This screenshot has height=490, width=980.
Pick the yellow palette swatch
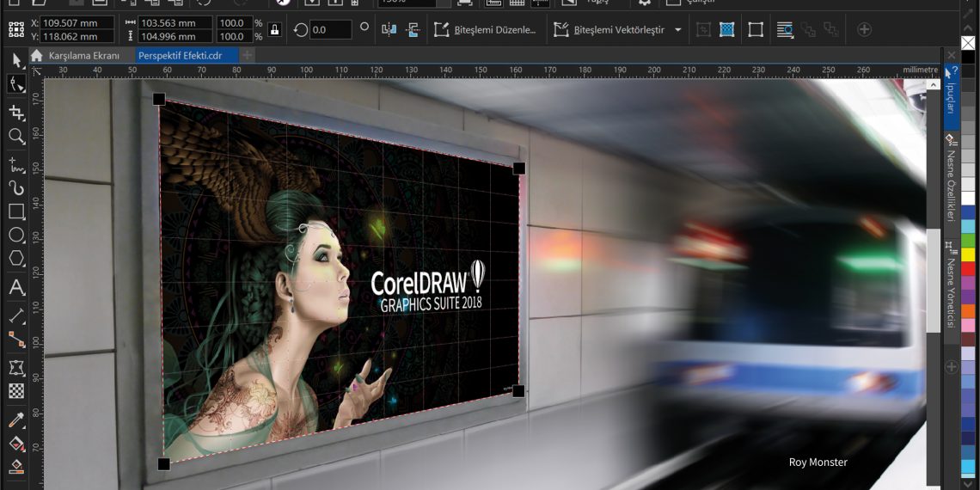pyautogui.click(x=968, y=254)
